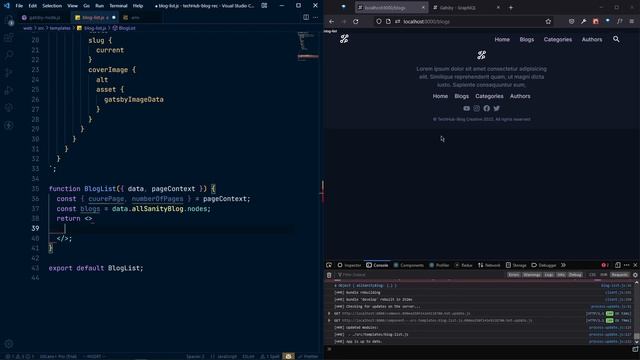The height and width of the screenshot is (360, 640).
Task: Open the VS Code File menu
Action: pyautogui.click(x=19, y=6)
